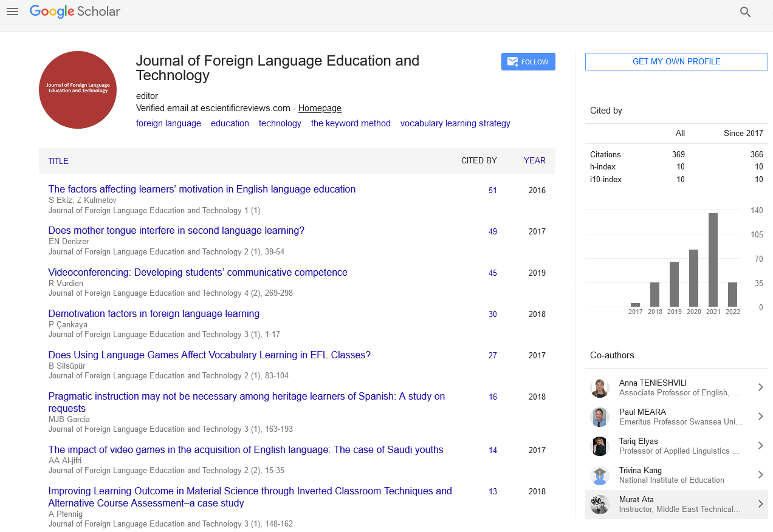Sort publications by Title column header
Screen dimensions: 773x532
click(58, 161)
